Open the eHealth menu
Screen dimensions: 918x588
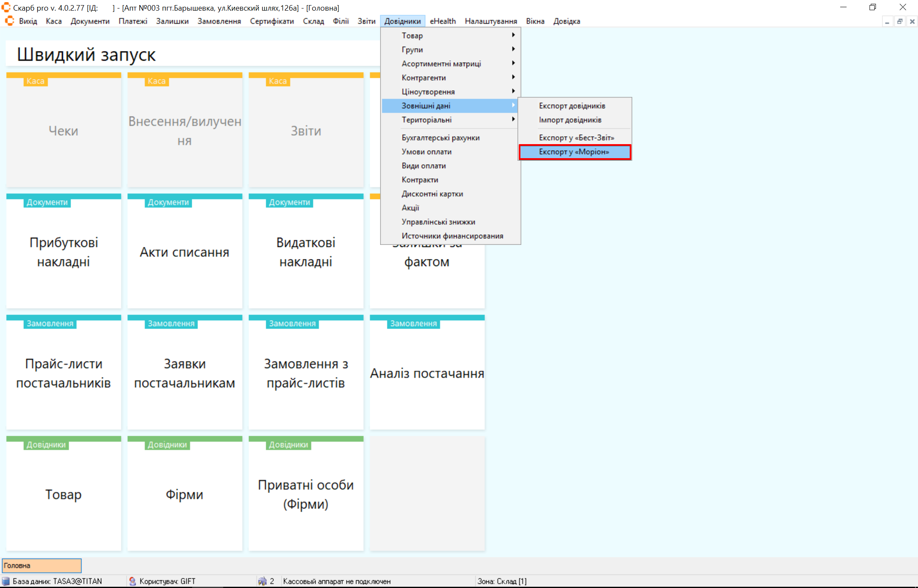[x=443, y=21]
